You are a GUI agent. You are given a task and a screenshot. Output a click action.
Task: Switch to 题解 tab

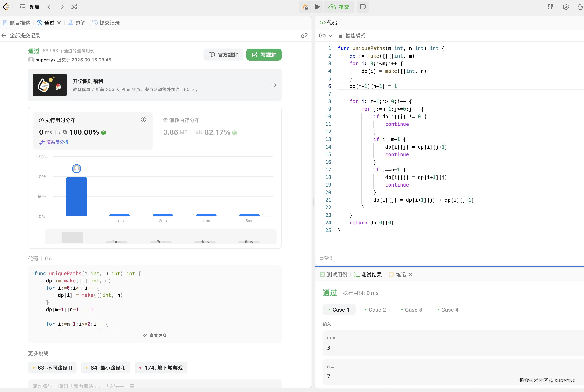[x=77, y=23]
